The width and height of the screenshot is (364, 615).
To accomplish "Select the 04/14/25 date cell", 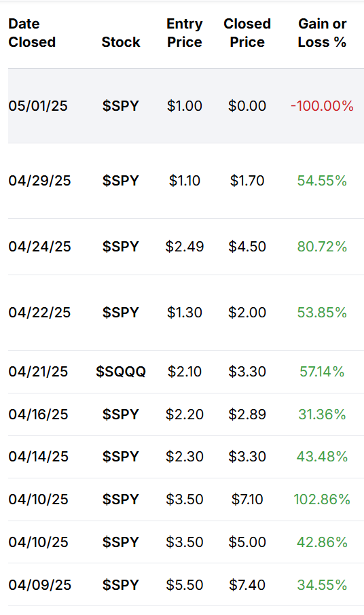I will (x=39, y=457).
